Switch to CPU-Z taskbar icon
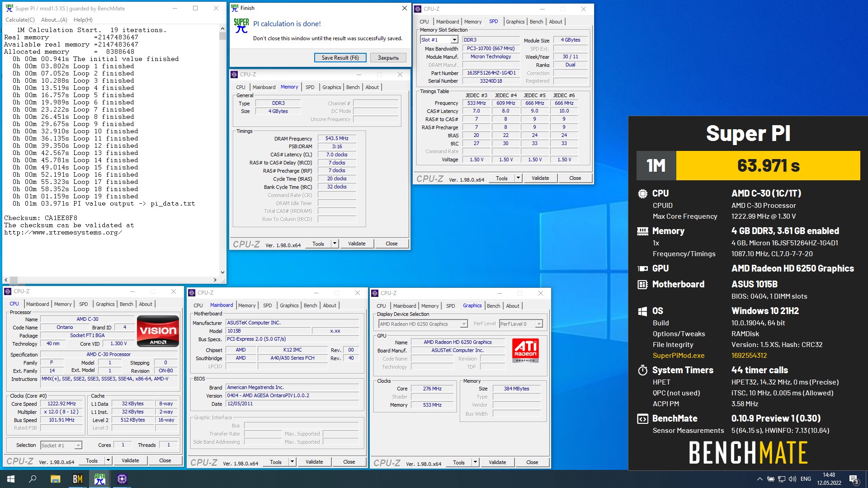 click(x=122, y=479)
